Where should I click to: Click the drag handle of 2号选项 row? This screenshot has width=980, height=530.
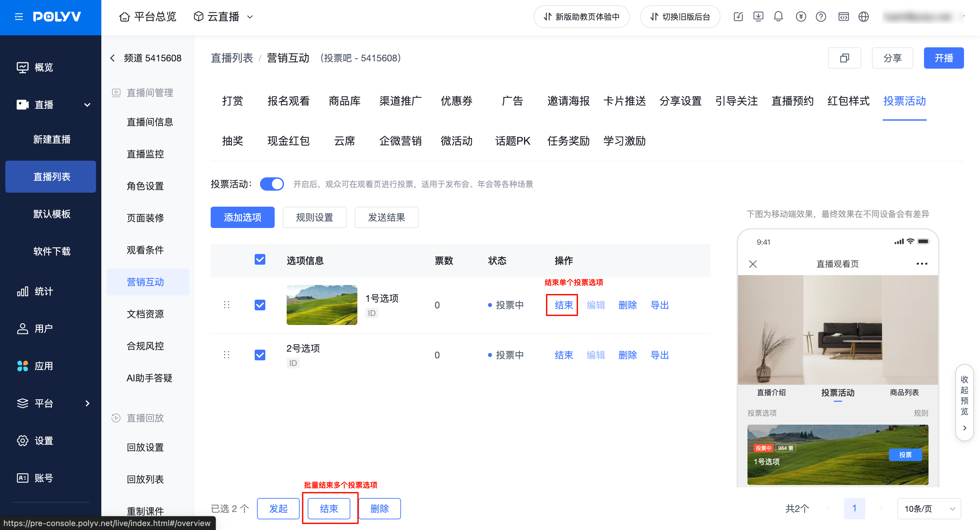tap(227, 355)
